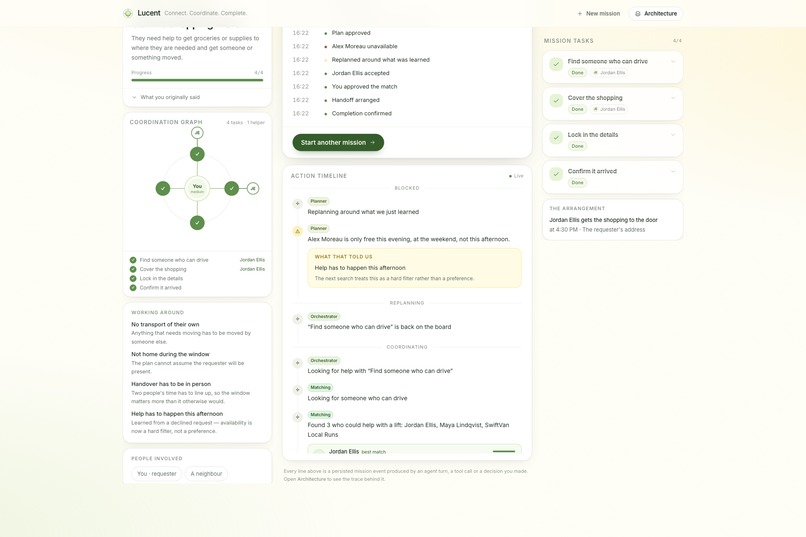
Task: Expand What you originally said
Action: [x=166, y=97]
